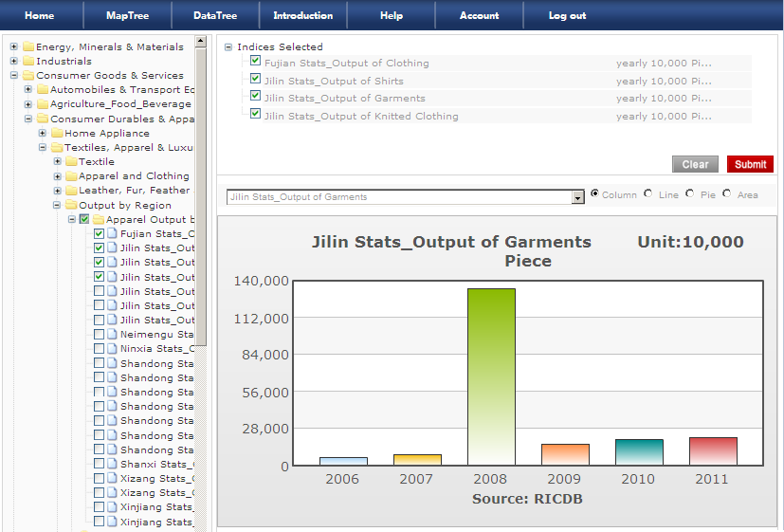
Task: Uncheck Fujian Stats_Output of Clothing in Indices Selected
Action: pyautogui.click(x=256, y=61)
